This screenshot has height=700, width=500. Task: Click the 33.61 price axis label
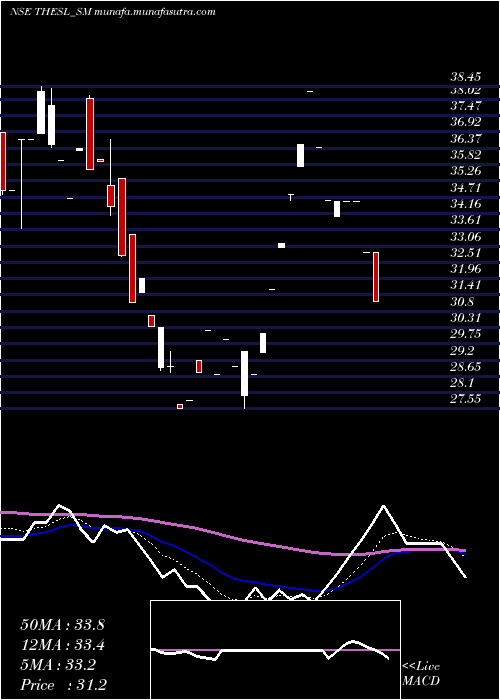click(466, 220)
